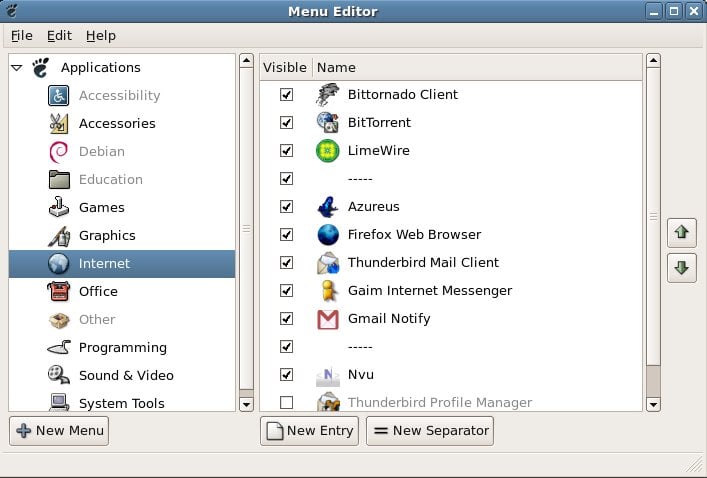Click menu tree scrollbar down arrow

(x=246, y=404)
